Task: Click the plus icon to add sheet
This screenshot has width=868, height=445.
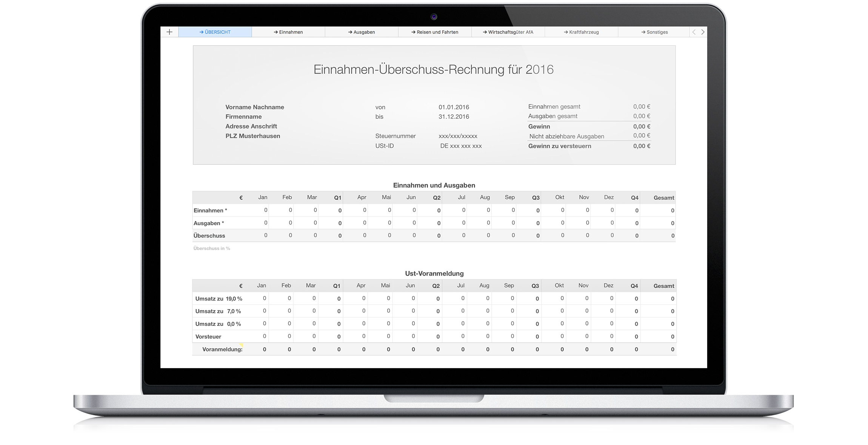Action: 169,32
